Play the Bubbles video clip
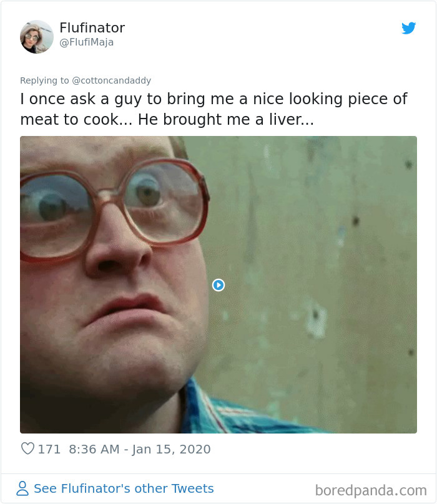Screen dimensions: 437x504 coord(218,285)
